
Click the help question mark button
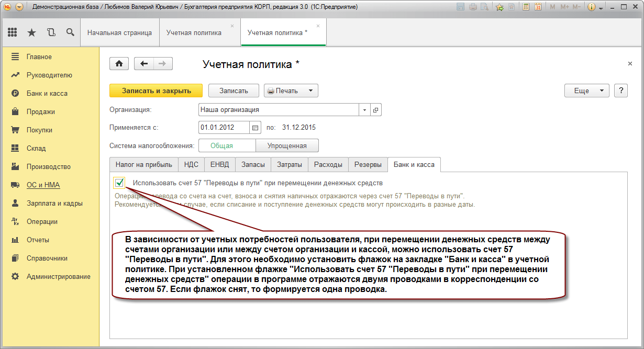[621, 91]
